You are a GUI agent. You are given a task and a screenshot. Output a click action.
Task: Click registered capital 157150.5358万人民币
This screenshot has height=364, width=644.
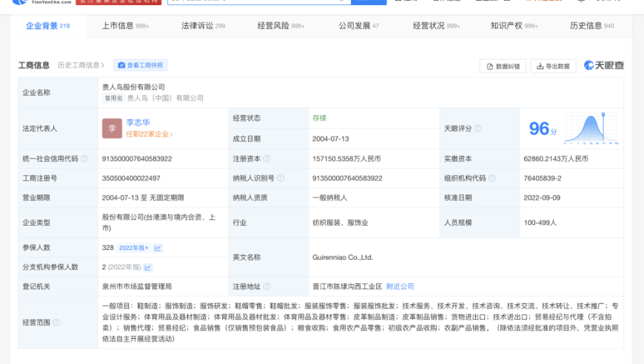click(346, 159)
